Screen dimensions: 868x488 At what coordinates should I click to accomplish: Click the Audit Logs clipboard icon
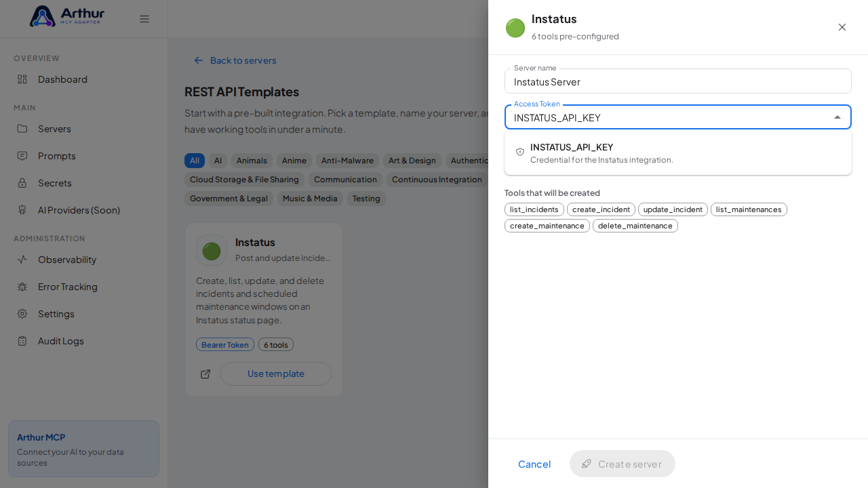pos(22,341)
